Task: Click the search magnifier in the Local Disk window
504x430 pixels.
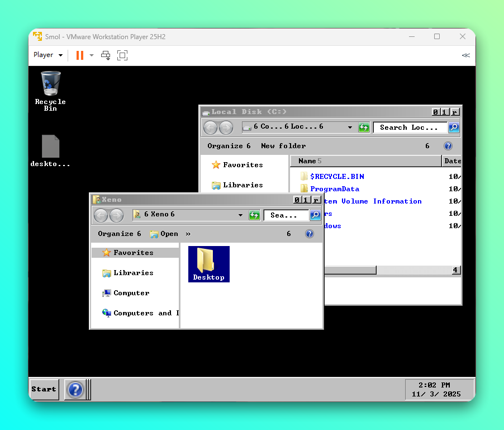Action: coord(453,127)
